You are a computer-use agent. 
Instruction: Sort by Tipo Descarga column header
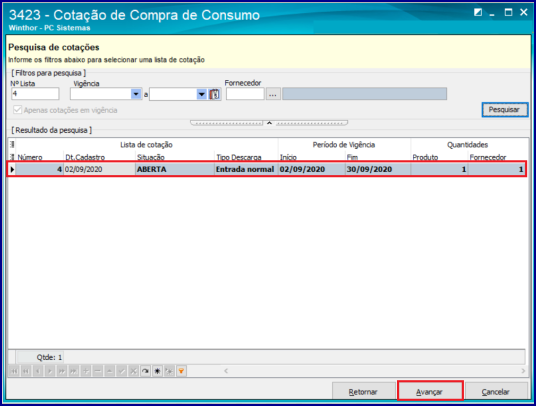coord(246,157)
